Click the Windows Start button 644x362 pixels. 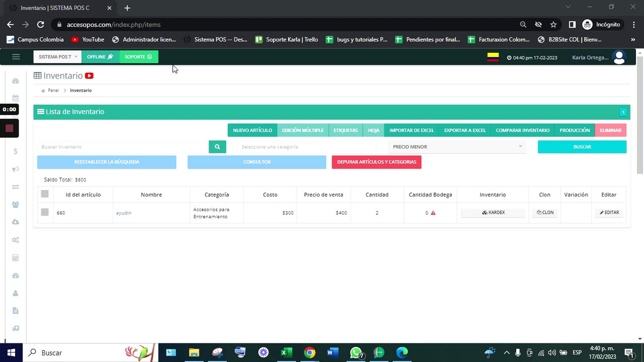[x=11, y=352]
